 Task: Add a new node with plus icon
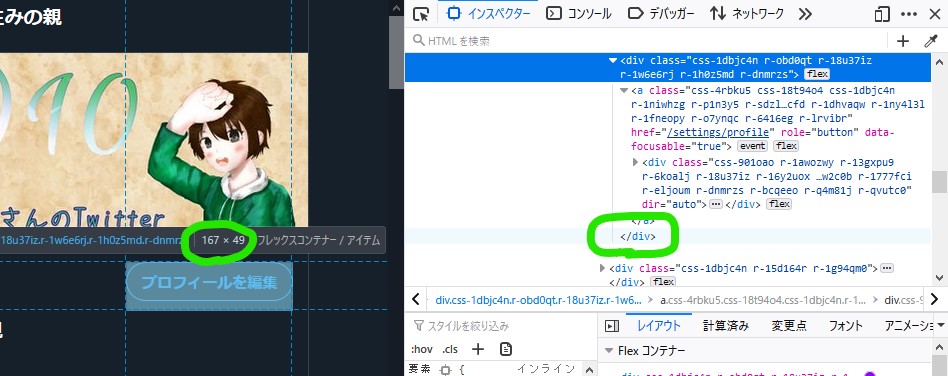[903, 41]
